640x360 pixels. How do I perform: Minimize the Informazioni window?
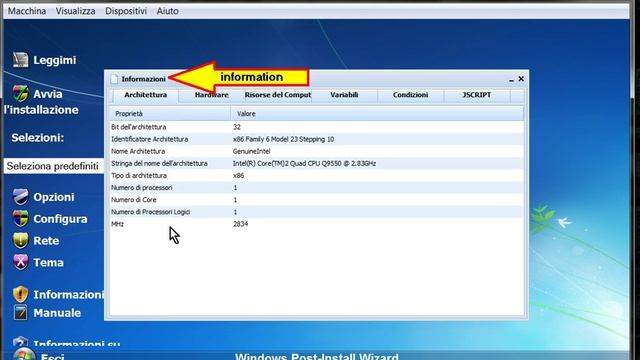click(x=511, y=79)
